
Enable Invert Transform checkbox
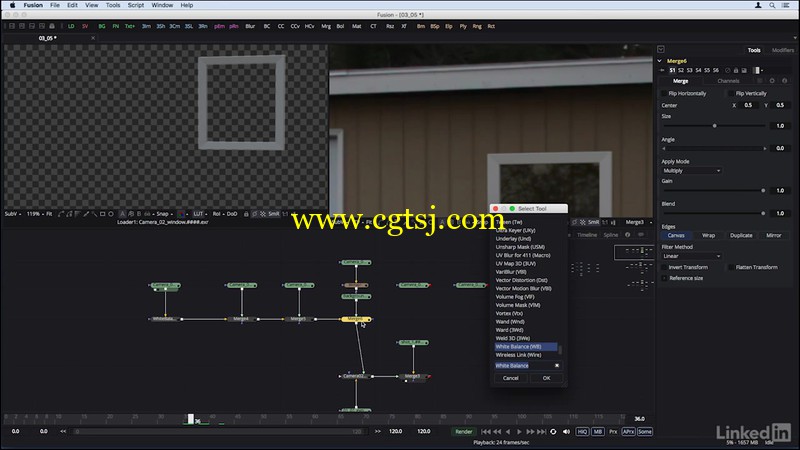[x=664, y=267]
